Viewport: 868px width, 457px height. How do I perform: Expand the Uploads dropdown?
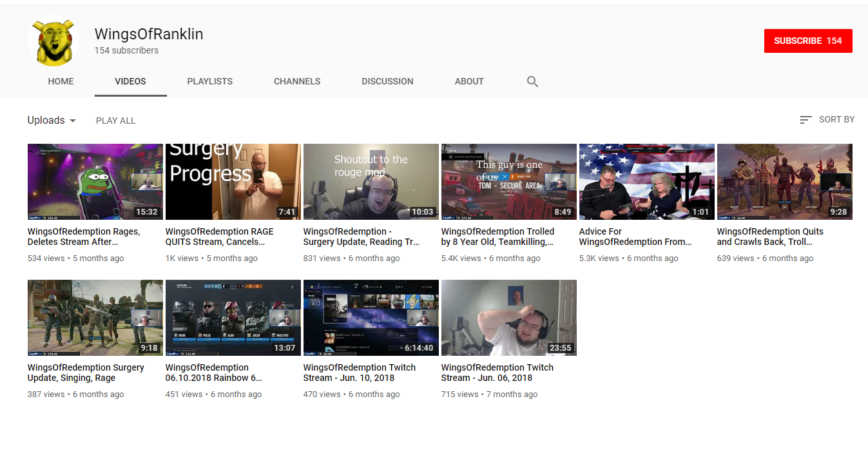[x=52, y=121]
